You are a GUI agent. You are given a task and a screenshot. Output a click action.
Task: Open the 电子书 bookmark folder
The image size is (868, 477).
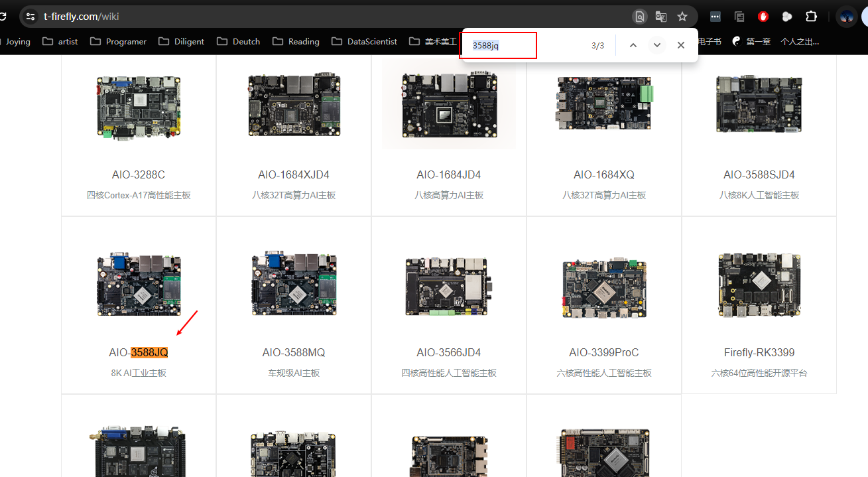click(710, 41)
